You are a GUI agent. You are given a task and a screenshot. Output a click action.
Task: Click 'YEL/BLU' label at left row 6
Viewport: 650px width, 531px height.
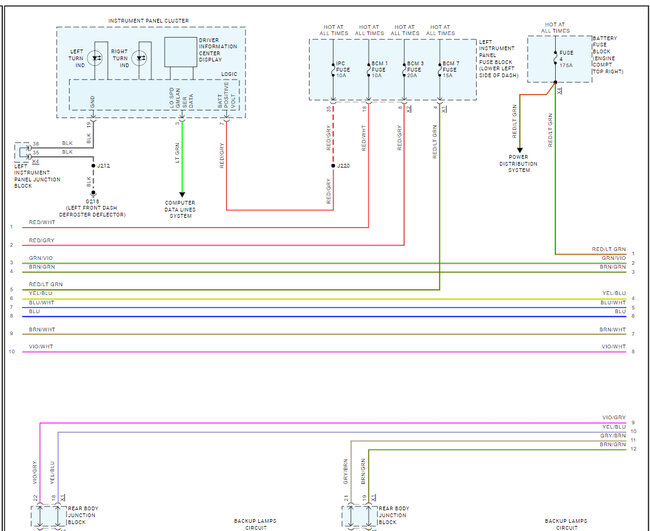click(41, 293)
